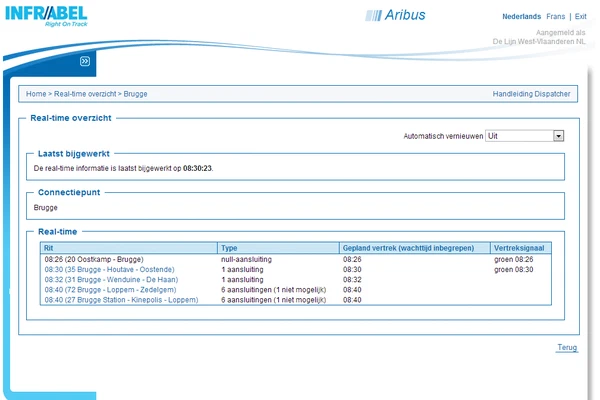Open trip 08:30 (35 Brugge - Houtave - Oostende)
The height and width of the screenshot is (400, 600).
tap(109, 269)
